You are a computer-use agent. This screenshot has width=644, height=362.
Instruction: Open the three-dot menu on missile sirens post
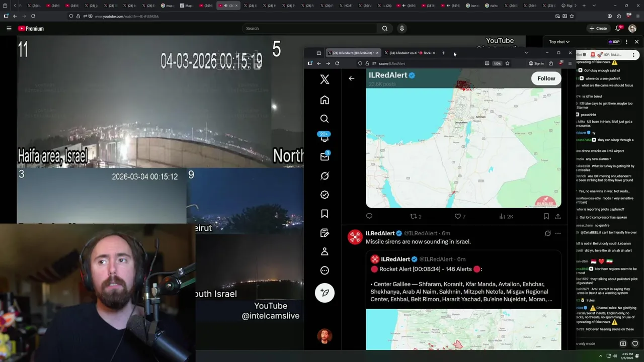[x=557, y=233]
